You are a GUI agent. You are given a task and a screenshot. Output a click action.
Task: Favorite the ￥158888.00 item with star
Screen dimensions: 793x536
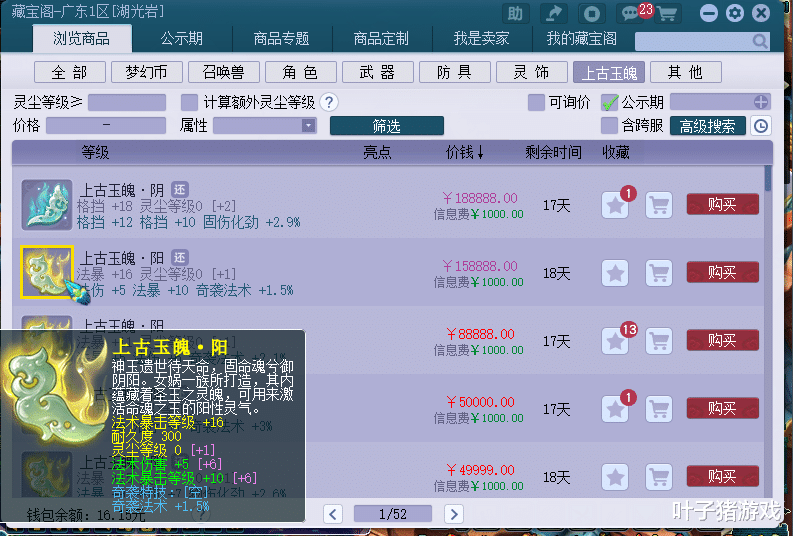(x=615, y=274)
